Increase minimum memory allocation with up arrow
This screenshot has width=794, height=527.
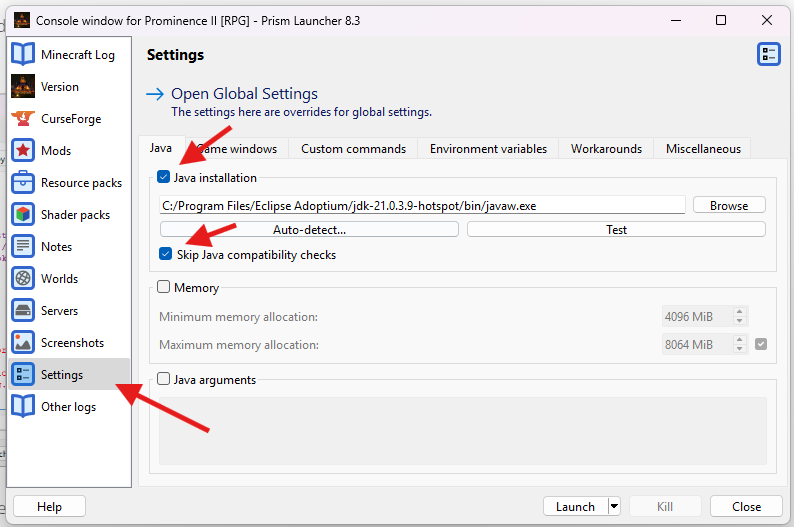[x=739, y=312]
